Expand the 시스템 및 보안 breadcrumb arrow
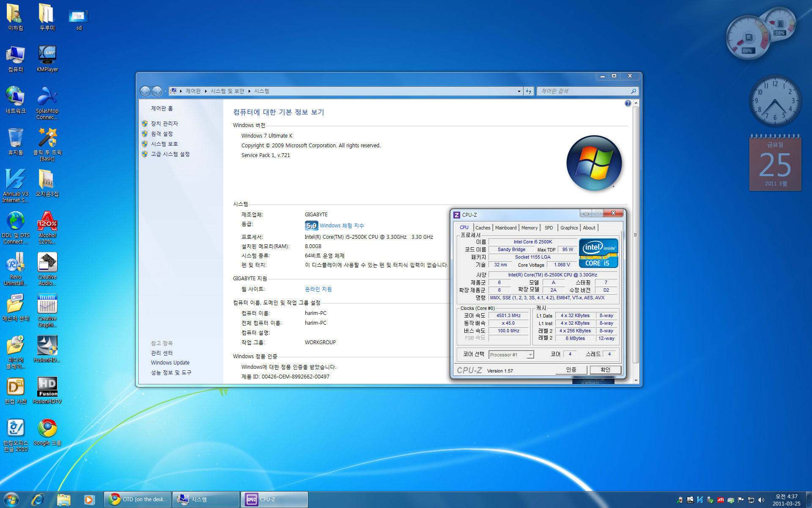 point(249,91)
